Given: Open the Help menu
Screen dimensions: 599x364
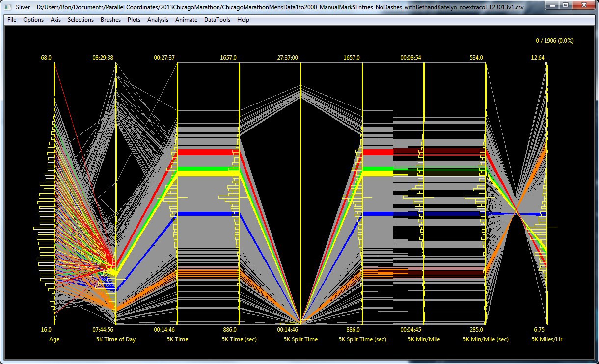Looking at the screenshot, I should (243, 20).
